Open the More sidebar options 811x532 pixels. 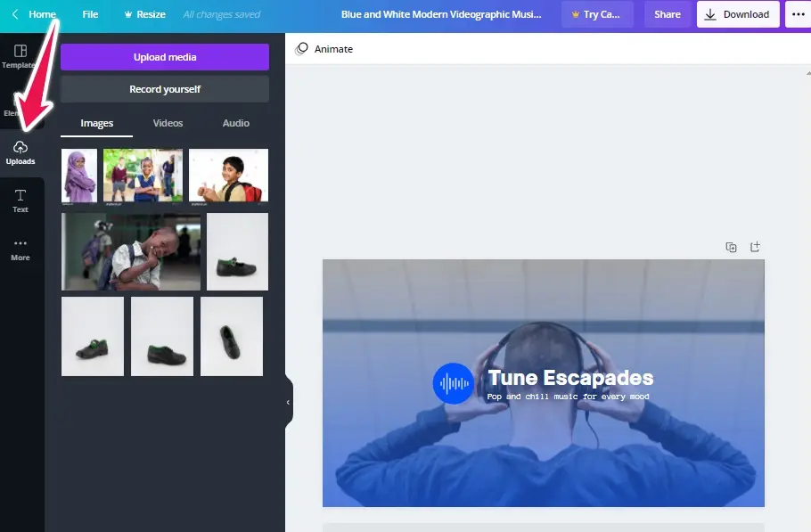(20, 249)
